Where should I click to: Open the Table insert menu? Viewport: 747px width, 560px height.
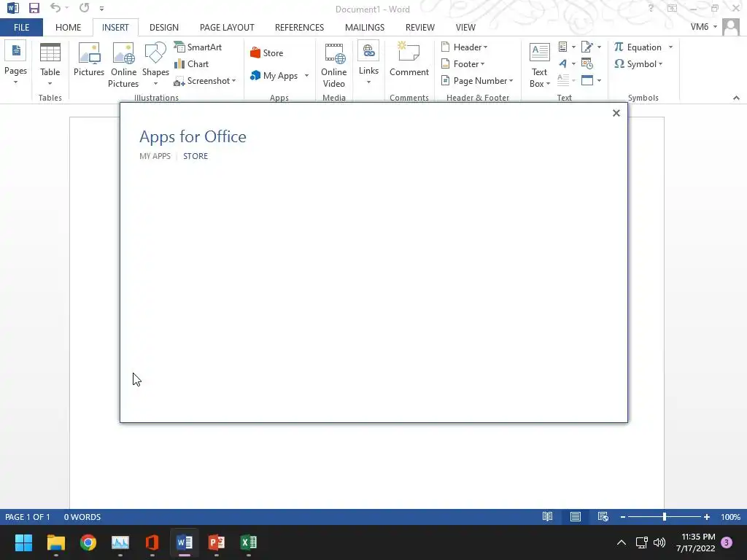[x=50, y=64]
